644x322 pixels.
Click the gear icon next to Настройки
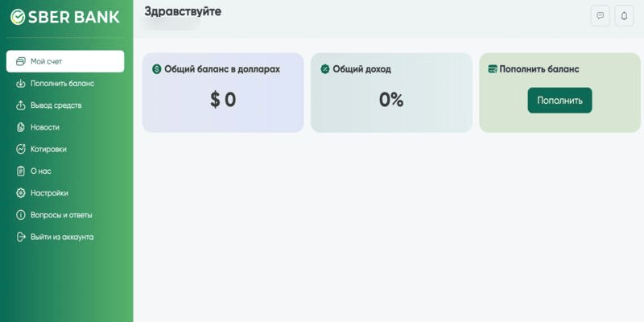(x=21, y=193)
